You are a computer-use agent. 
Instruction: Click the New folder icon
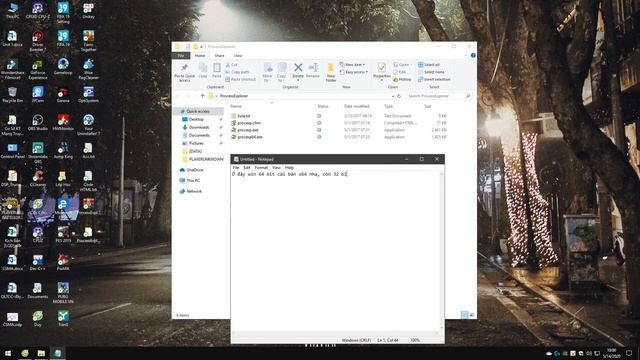pos(331,73)
